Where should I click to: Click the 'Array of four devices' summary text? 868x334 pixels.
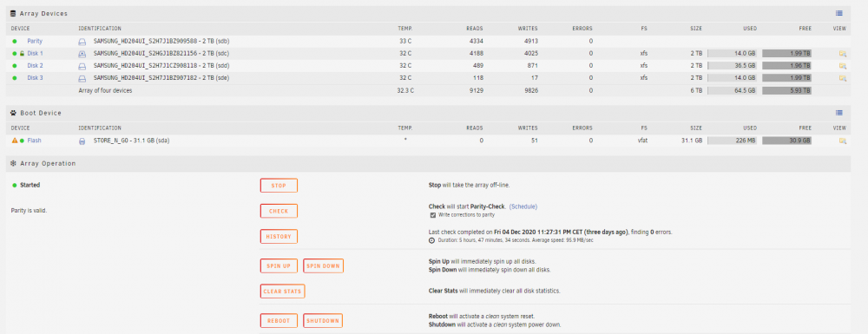click(105, 90)
